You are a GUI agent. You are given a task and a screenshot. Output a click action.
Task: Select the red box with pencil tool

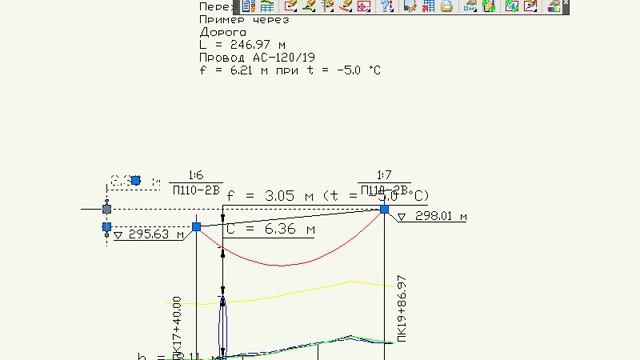click(290, 6)
